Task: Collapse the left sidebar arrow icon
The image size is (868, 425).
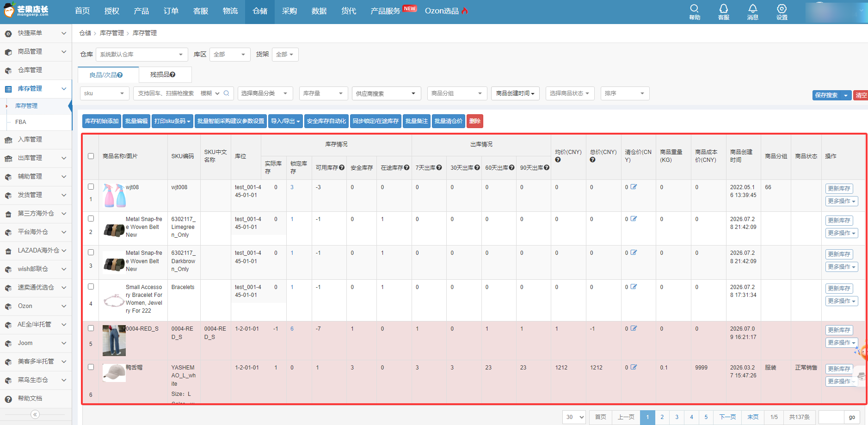Action: (35, 414)
